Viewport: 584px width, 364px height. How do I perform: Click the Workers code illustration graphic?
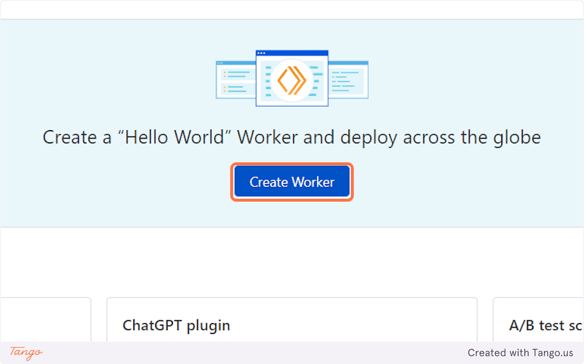292,78
